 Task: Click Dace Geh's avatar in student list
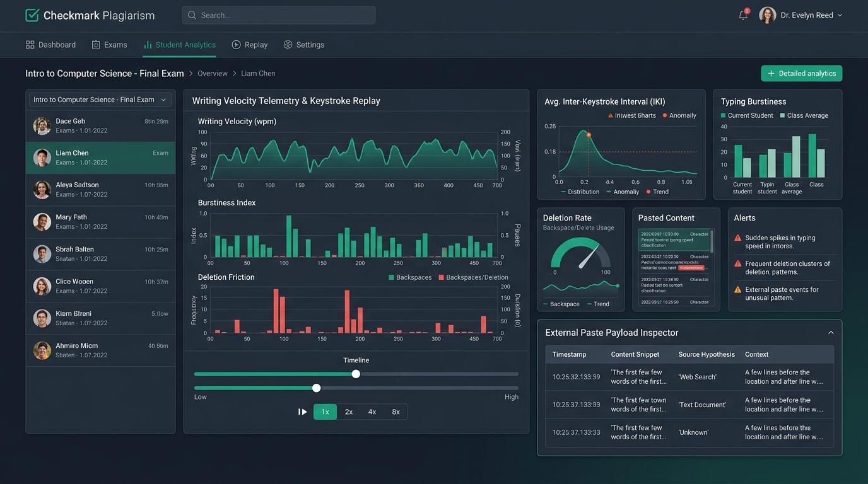[x=42, y=125]
